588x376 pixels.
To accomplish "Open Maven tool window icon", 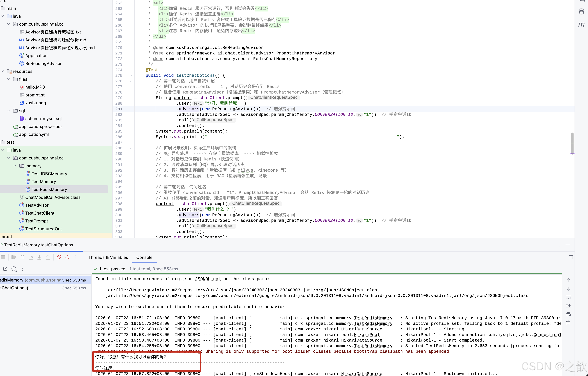I will pyautogui.click(x=581, y=24).
